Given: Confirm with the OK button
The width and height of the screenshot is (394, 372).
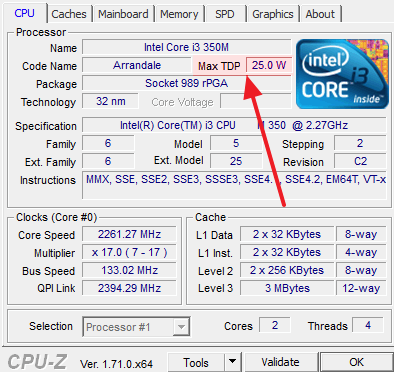Looking at the screenshot, I should tap(356, 362).
